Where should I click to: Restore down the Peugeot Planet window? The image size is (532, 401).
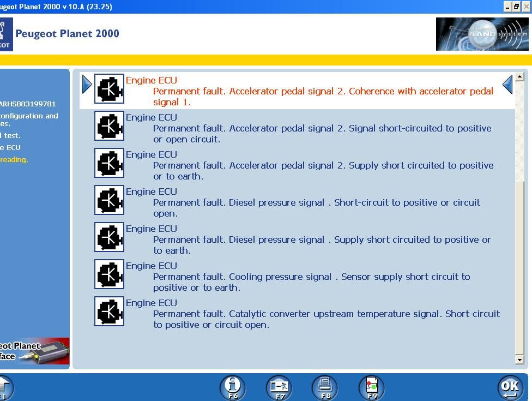pyautogui.click(x=516, y=7)
